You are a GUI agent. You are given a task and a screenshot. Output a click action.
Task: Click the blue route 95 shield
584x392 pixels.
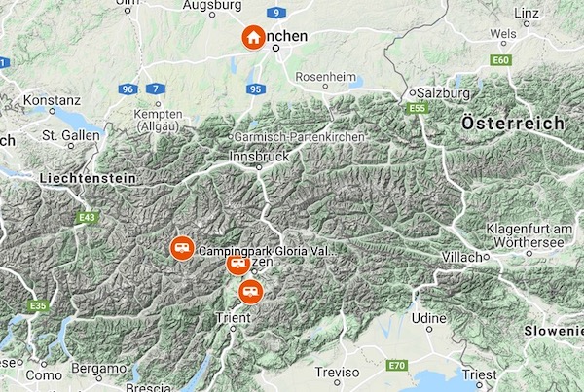(256, 89)
